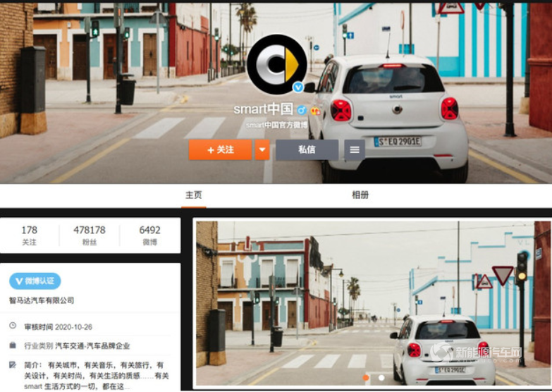Open the hamburger more-options menu
The image size is (552, 392).
click(x=355, y=149)
